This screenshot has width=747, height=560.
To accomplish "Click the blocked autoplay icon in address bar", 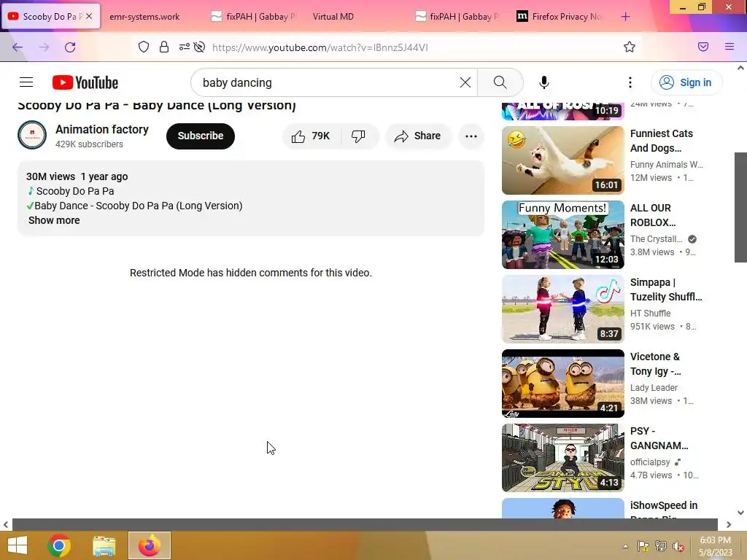I will [200, 47].
